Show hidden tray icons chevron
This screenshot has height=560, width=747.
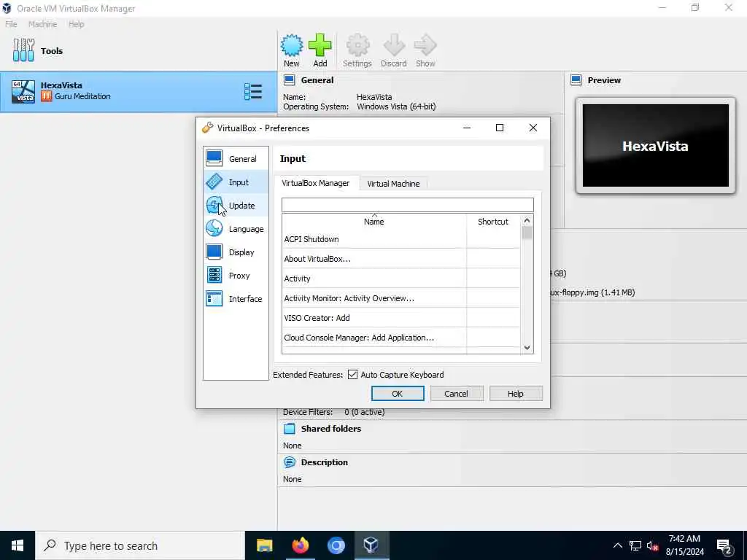coord(617,545)
